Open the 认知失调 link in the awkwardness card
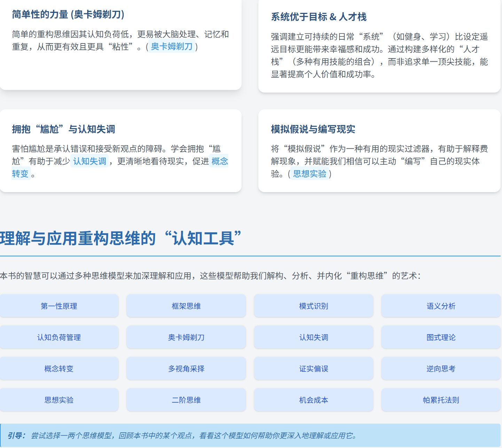The image size is (502, 448). [89, 162]
